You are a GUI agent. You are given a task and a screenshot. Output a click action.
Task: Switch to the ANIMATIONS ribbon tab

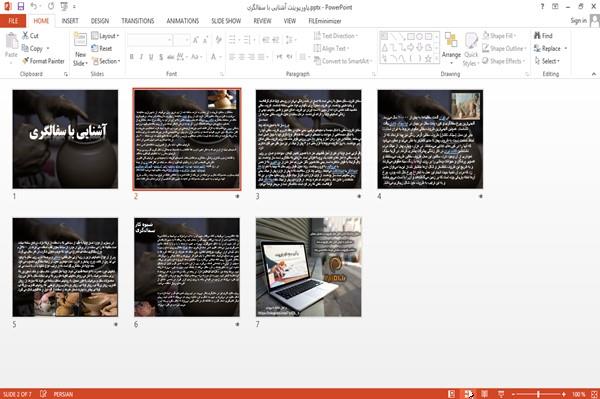[x=183, y=21]
